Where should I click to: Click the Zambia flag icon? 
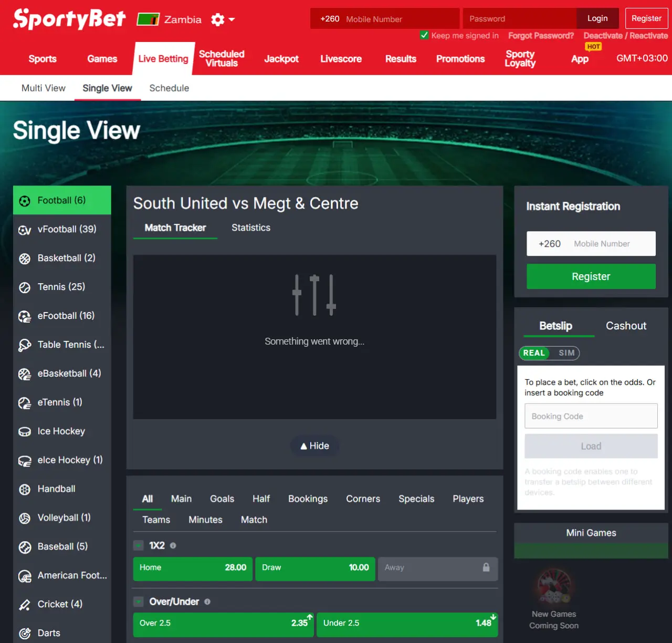point(148,19)
